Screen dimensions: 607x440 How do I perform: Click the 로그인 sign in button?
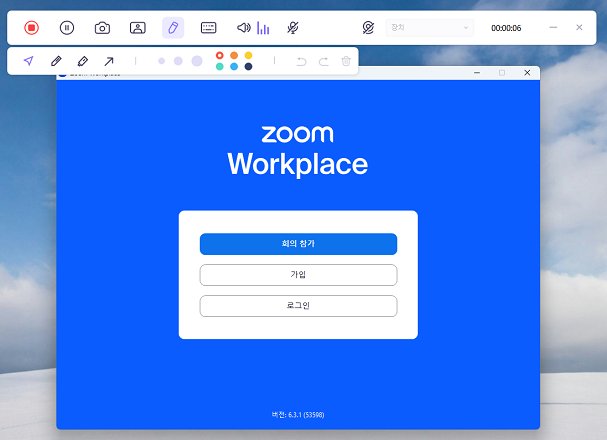point(298,306)
